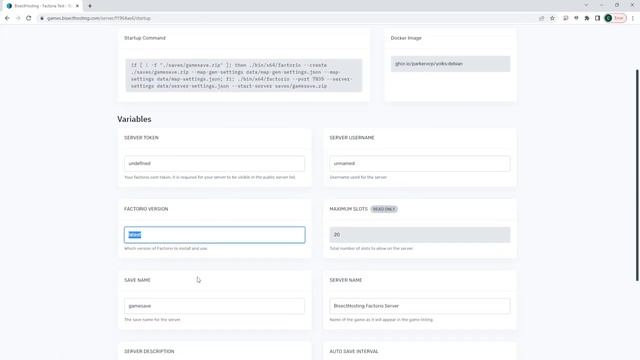Click the Server Token input field
640x360 pixels.
click(x=214, y=163)
